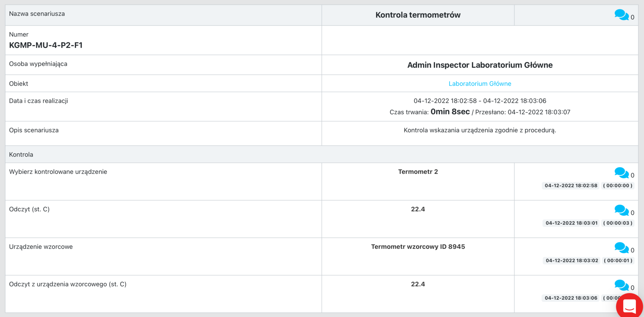644x317 pixels.
Task: Click comment bubble in the Urządzenie wzorcowe row
Action: [x=621, y=248]
